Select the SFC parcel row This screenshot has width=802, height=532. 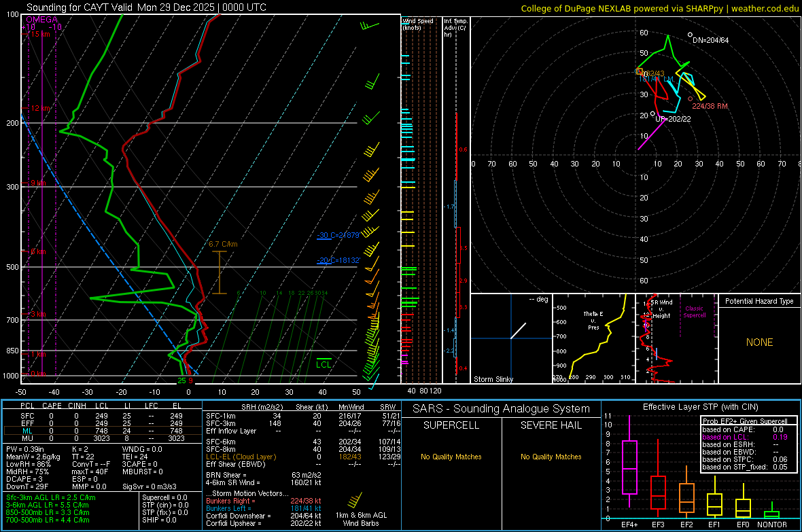[x=103, y=416]
